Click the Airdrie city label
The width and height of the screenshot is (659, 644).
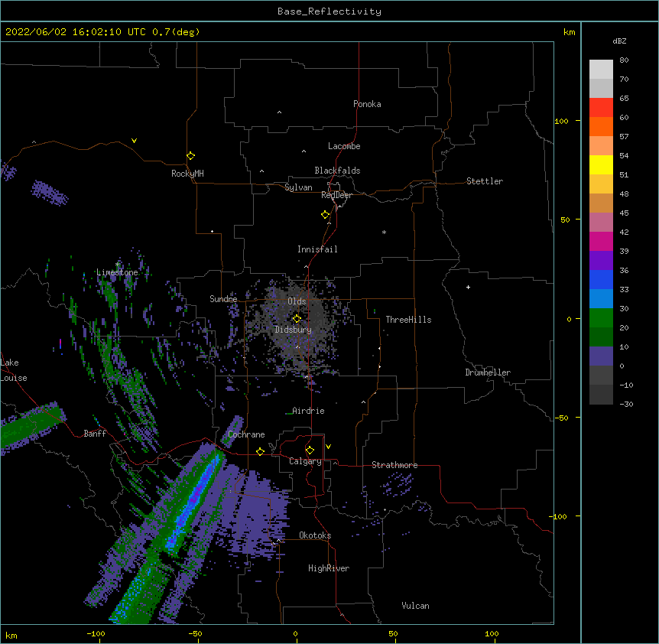point(309,411)
